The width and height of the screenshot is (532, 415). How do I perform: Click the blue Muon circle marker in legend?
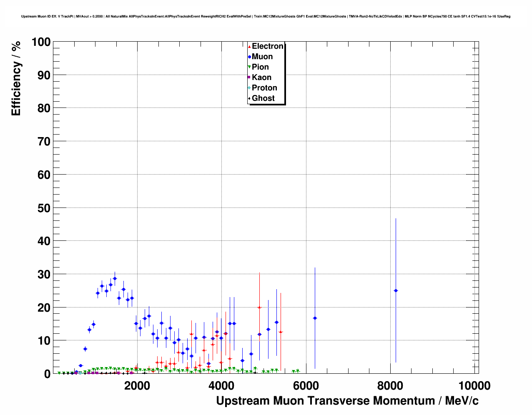(249, 57)
